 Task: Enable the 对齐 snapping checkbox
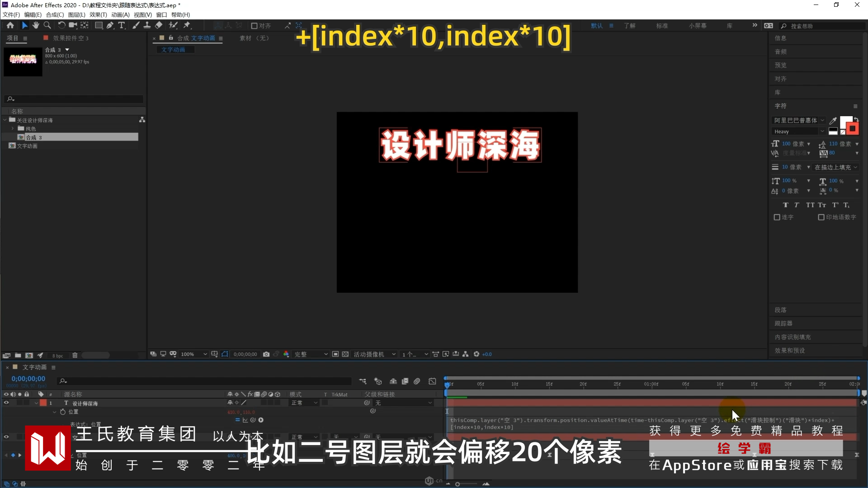pyautogui.click(x=254, y=26)
